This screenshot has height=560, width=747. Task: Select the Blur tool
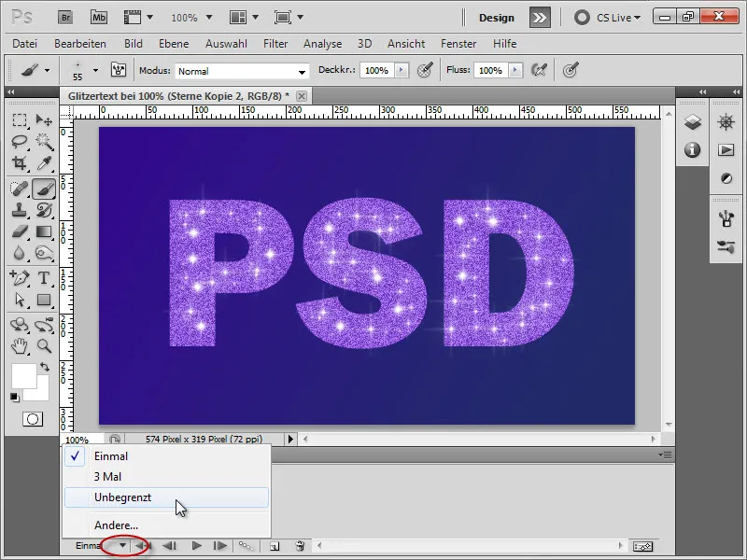click(x=20, y=253)
